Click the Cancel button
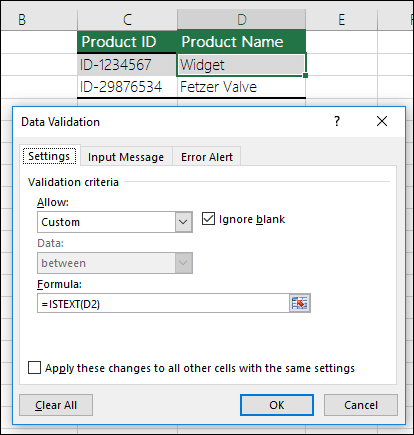 click(361, 405)
